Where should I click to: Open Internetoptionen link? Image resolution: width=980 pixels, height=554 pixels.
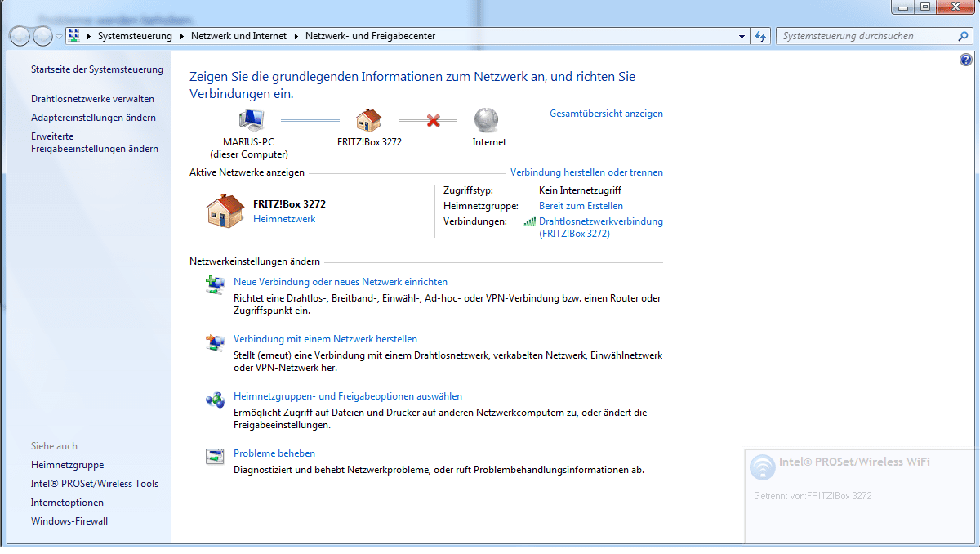(67, 503)
